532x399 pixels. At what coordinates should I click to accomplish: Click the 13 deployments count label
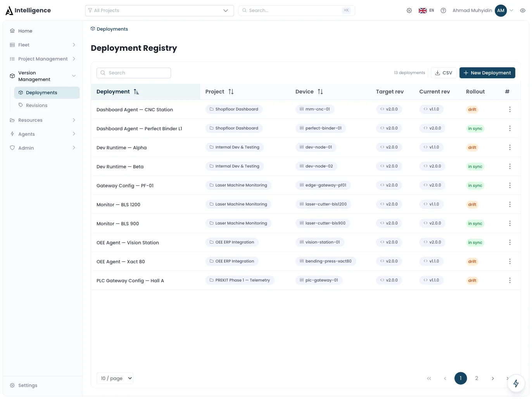point(409,73)
